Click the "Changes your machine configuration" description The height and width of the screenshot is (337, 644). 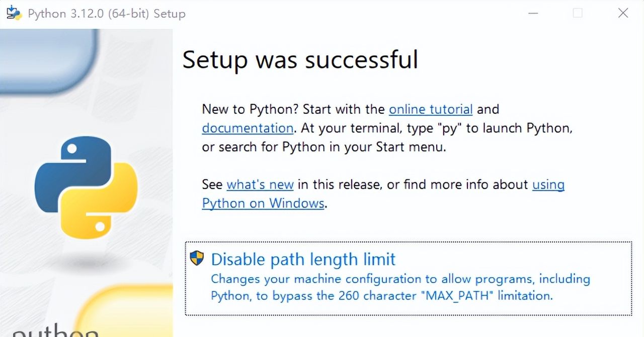coord(400,279)
